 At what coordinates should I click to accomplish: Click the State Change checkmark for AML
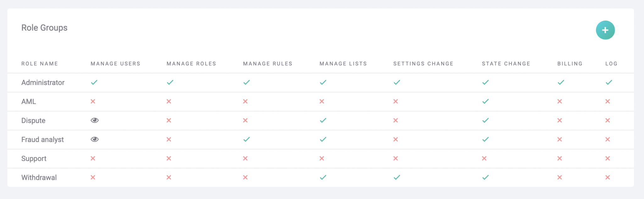pos(485,101)
